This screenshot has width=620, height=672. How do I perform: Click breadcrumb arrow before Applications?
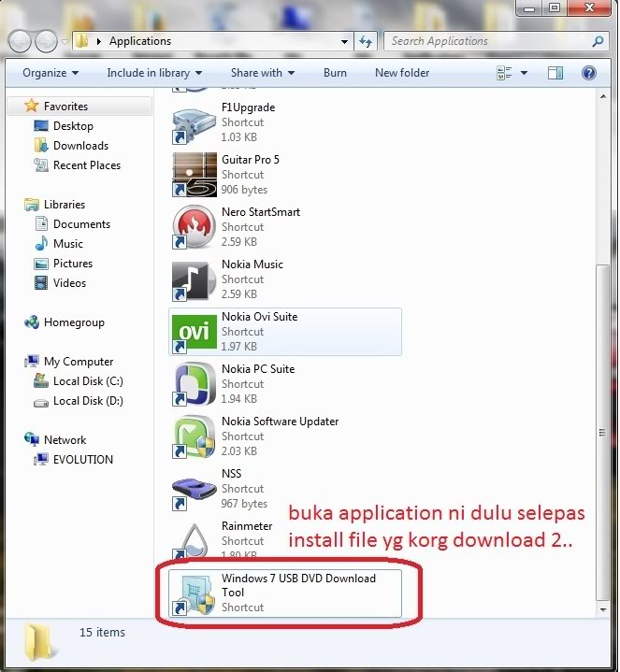pos(99,41)
